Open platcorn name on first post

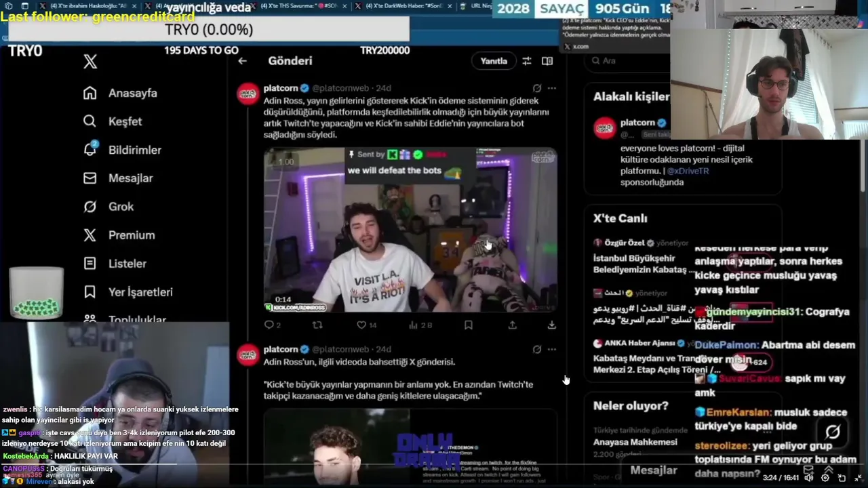click(281, 88)
